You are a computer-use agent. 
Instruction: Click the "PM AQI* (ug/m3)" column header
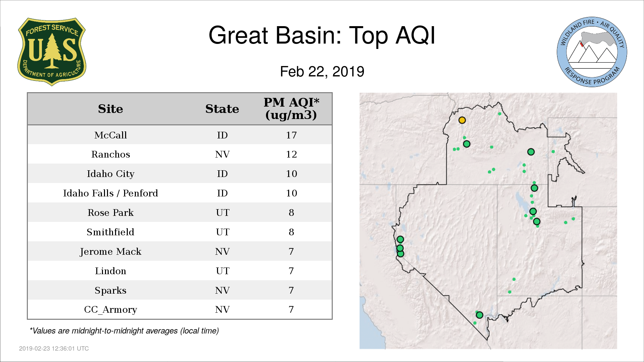click(x=291, y=109)
